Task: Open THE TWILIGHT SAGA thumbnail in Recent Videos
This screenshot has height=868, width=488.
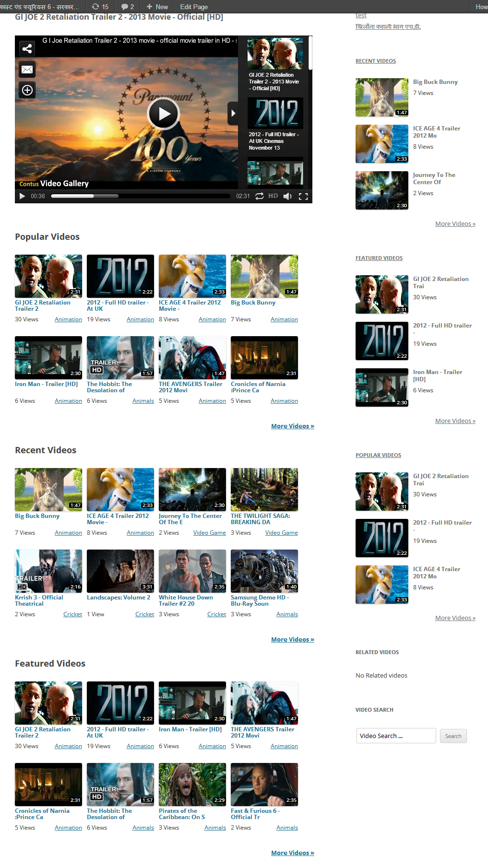Action: pyautogui.click(x=264, y=490)
